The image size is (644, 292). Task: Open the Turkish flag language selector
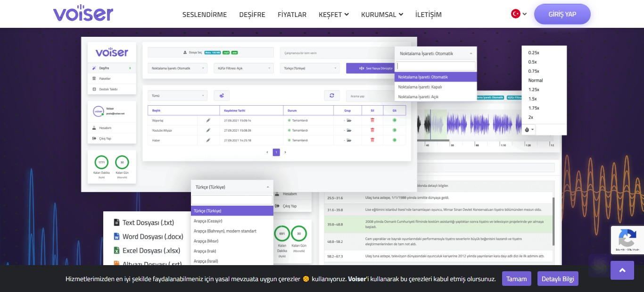[x=519, y=14]
